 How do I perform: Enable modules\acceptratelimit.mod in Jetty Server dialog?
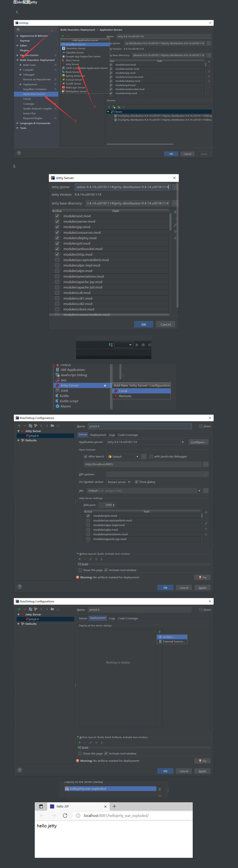[x=57, y=260]
